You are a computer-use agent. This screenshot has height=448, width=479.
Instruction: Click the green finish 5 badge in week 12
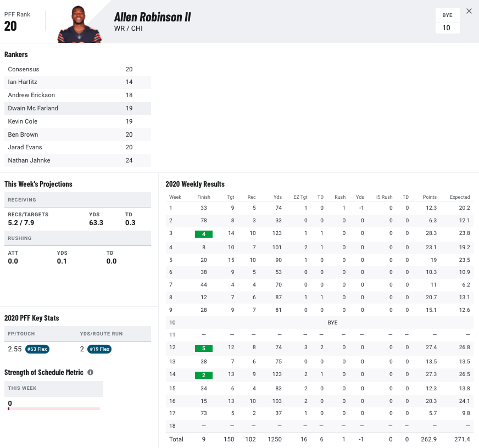[204, 349]
